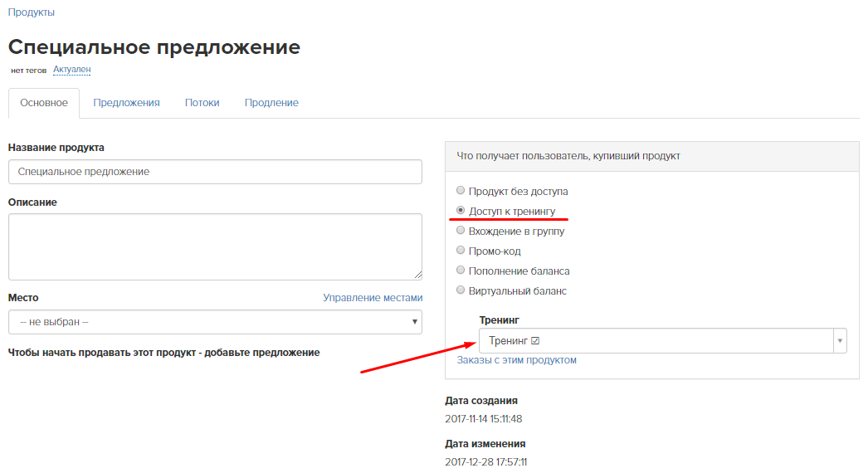Open the Место dropdown
Screen dimensions: 868x473
point(215,322)
